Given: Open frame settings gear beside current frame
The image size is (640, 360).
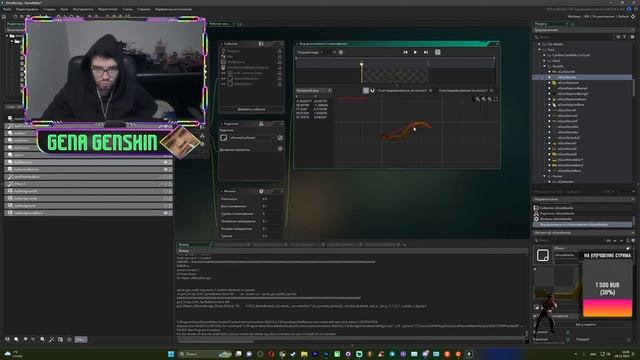Looking at the screenshot, I should 341,52.
